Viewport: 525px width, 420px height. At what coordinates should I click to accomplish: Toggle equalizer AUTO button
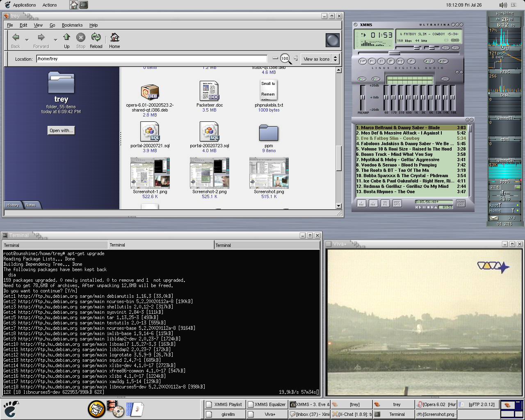coord(376,79)
